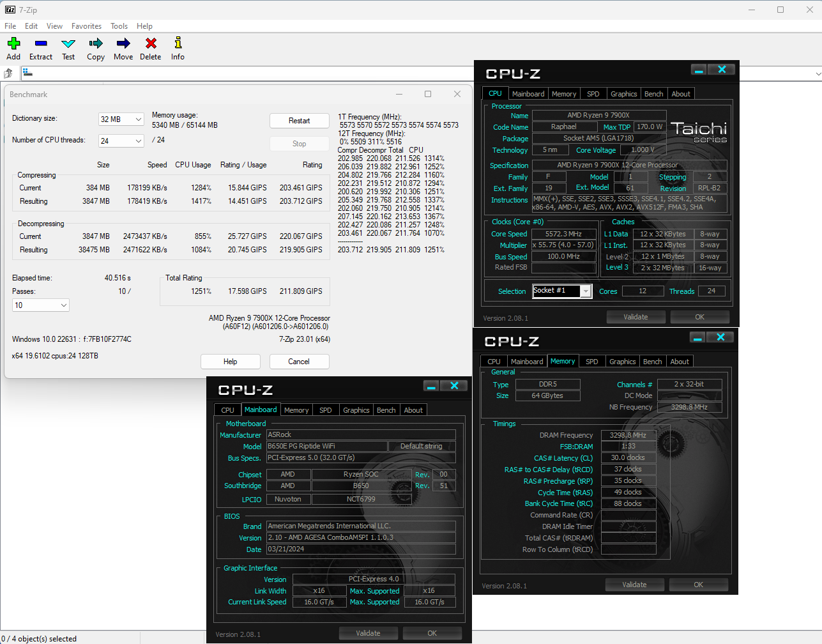The height and width of the screenshot is (644, 822).
Task: Select Graphics tab in Memory window
Action: pyautogui.click(x=623, y=362)
